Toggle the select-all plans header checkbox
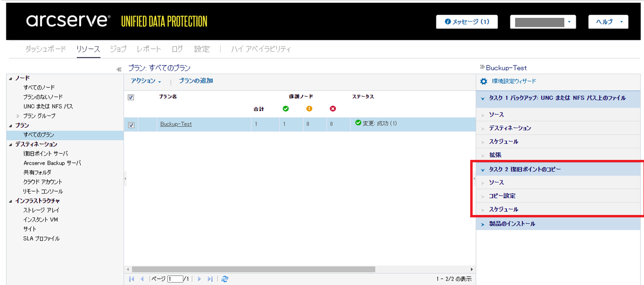 [131, 97]
